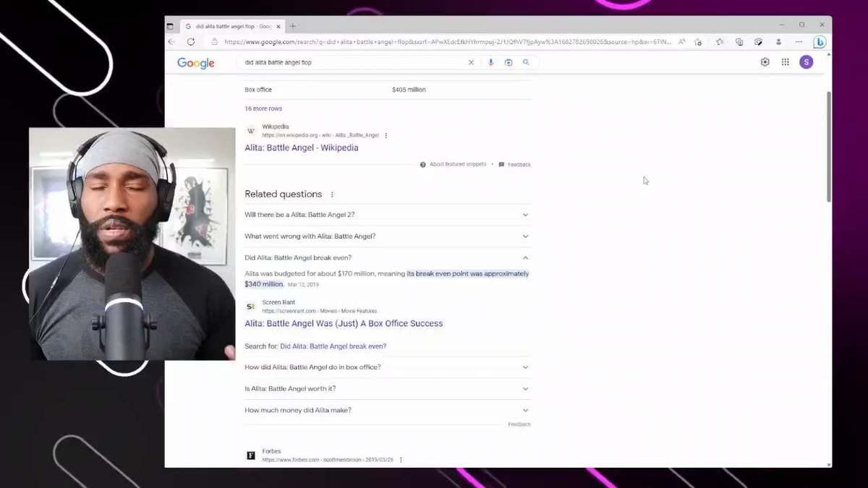Go back using the browser back arrow
This screenshot has height=488, width=868.
coord(171,42)
